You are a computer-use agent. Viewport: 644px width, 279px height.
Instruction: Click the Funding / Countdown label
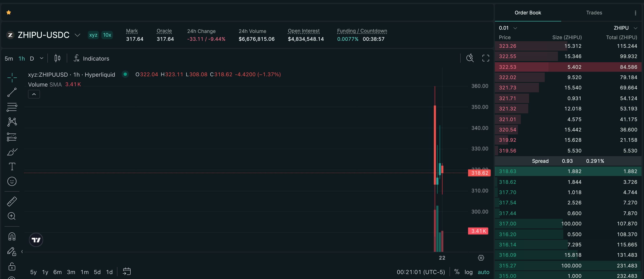(x=362, y=31)
